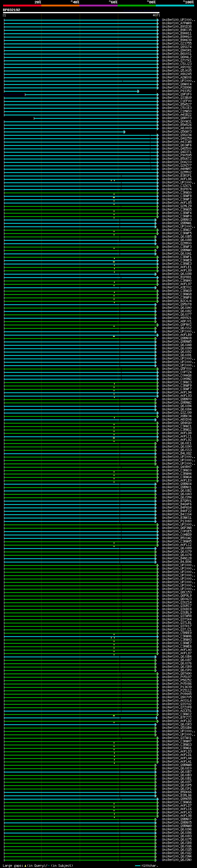Click hit UniRef100_B5X1W2
The width and height of the screenshot is (197, 868).
point(177,538)
